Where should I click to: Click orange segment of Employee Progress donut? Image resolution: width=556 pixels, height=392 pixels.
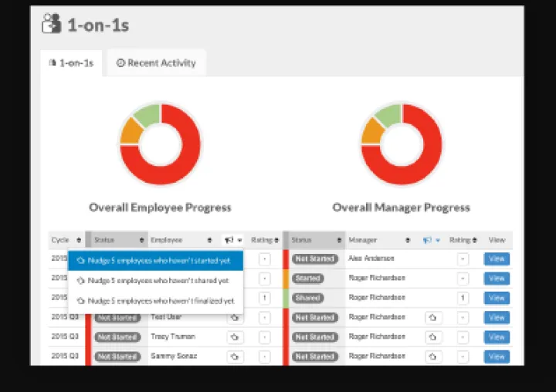(x=130, y=132)
